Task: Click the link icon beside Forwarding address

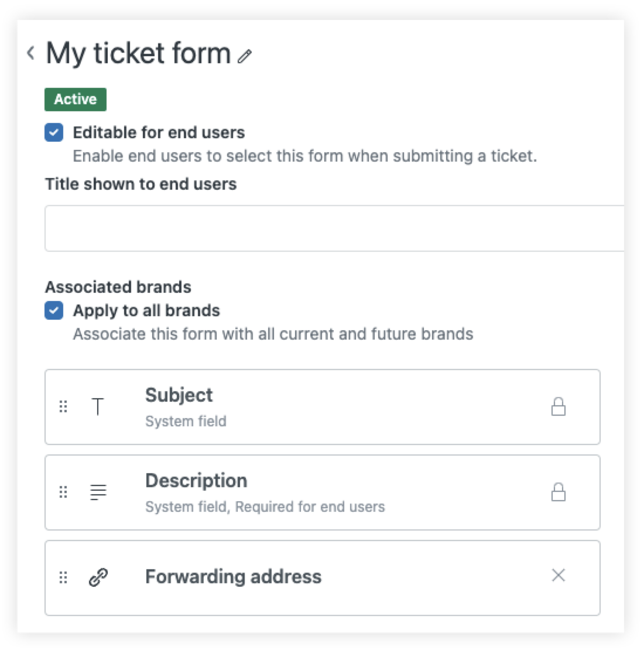Action: (x=97, y=577)
